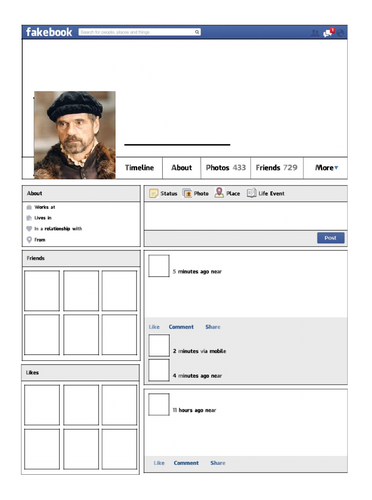
Task: Click the magnifier icon in the search bar
Action: tap(197, 32)
